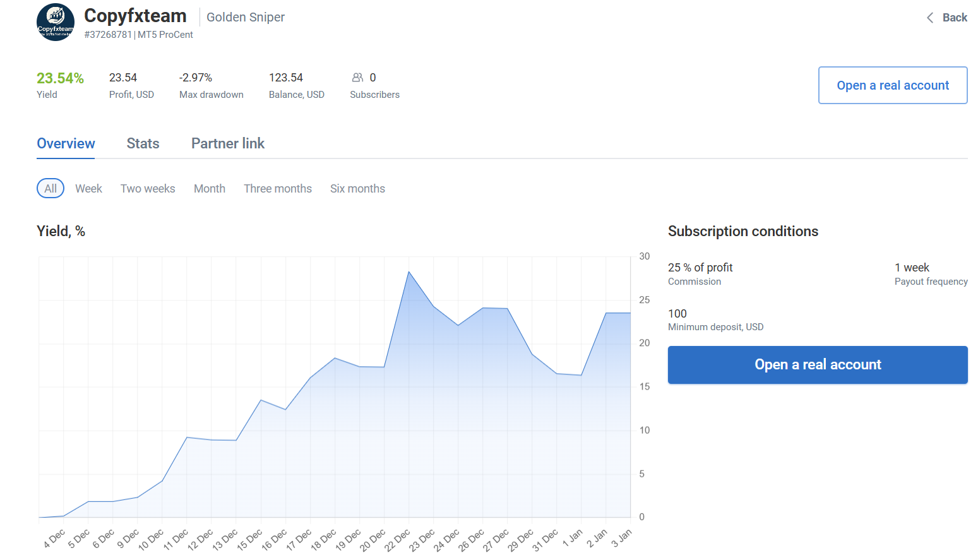This screenshot has height=560, width=978.
Task: Go Back to the previous page
Action: pyautogui.click(x=954, y=18)
